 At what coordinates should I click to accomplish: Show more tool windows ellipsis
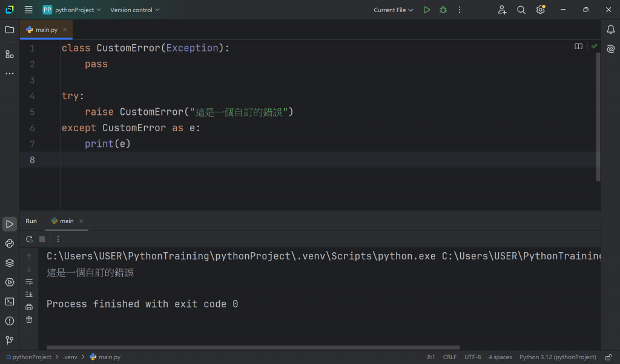[10, 73]
